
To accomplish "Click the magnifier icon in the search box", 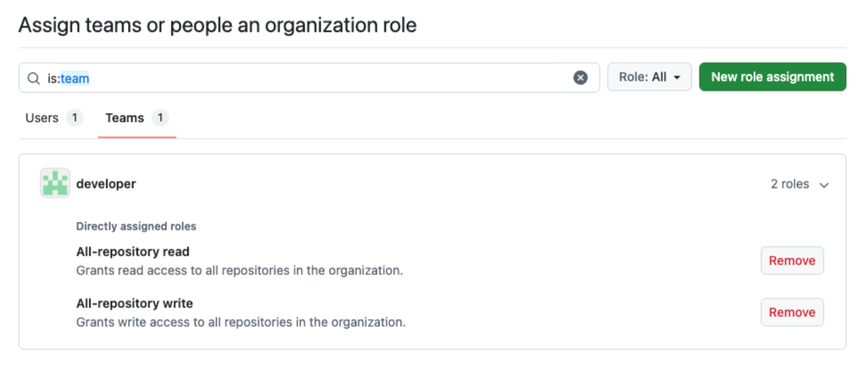I will point(34,78).
